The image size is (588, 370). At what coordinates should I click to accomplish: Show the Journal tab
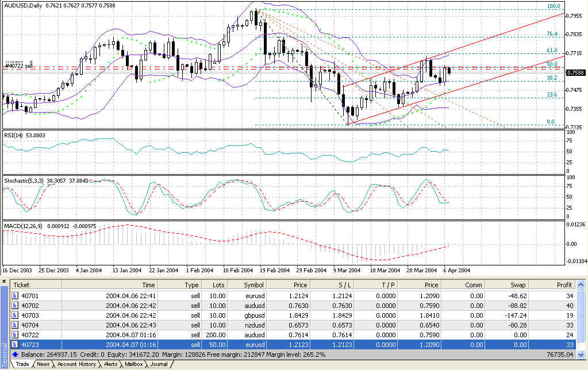point(159,364)
